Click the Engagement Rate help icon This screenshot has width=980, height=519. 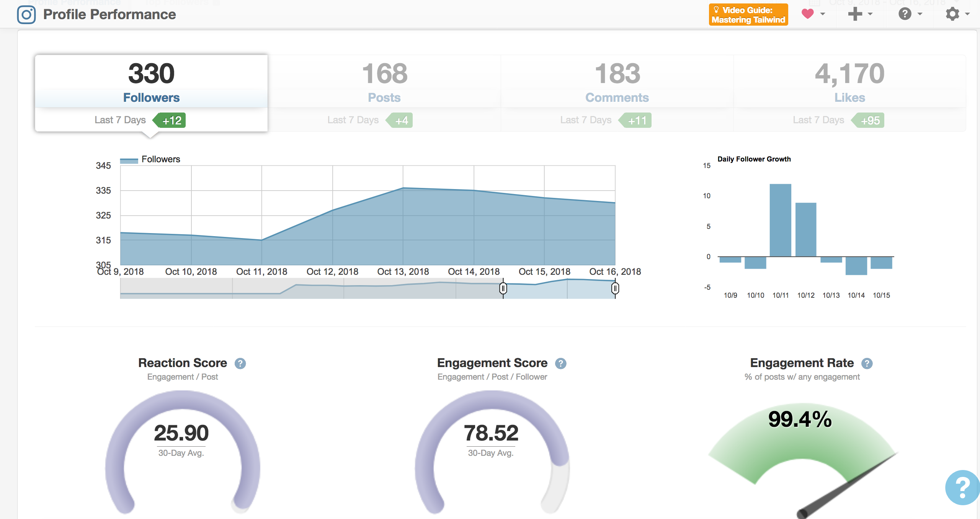[868, 363]
